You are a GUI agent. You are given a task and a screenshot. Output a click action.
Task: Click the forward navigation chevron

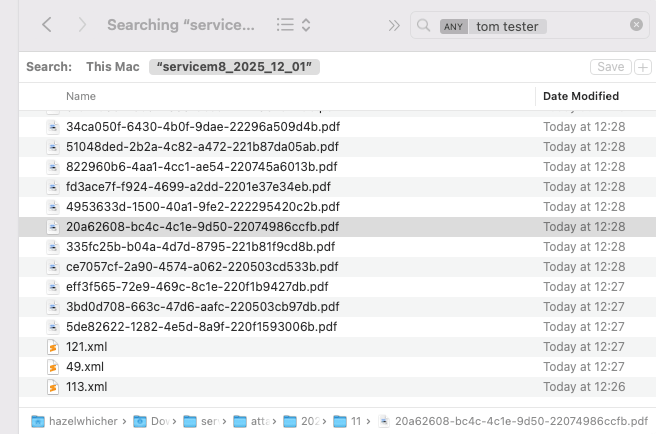(82, 24)
